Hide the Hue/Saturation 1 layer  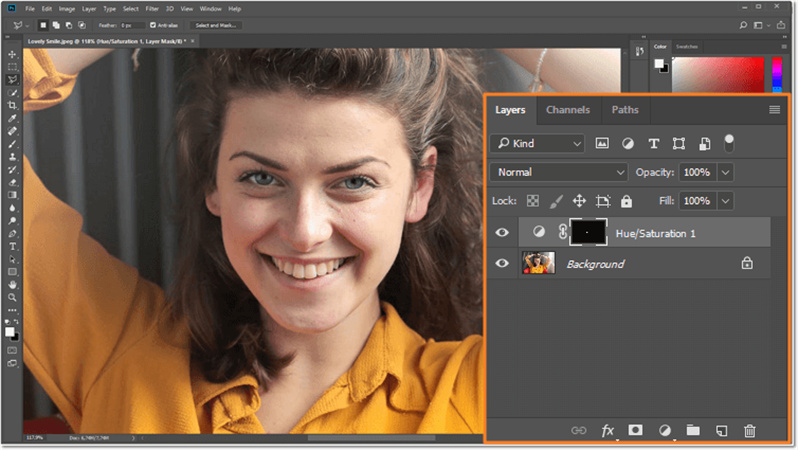(503, 232)
